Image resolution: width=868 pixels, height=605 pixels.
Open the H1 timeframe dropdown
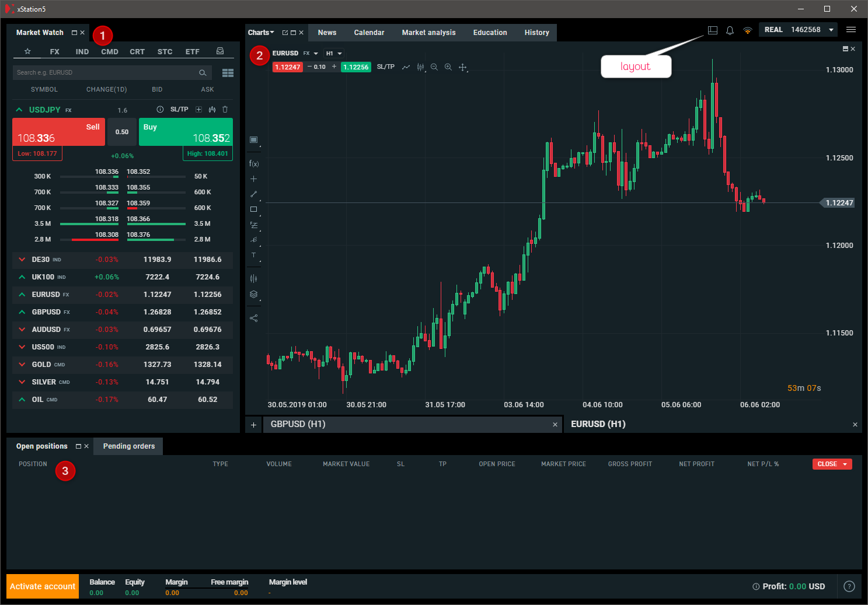click(x=334, y=54)
